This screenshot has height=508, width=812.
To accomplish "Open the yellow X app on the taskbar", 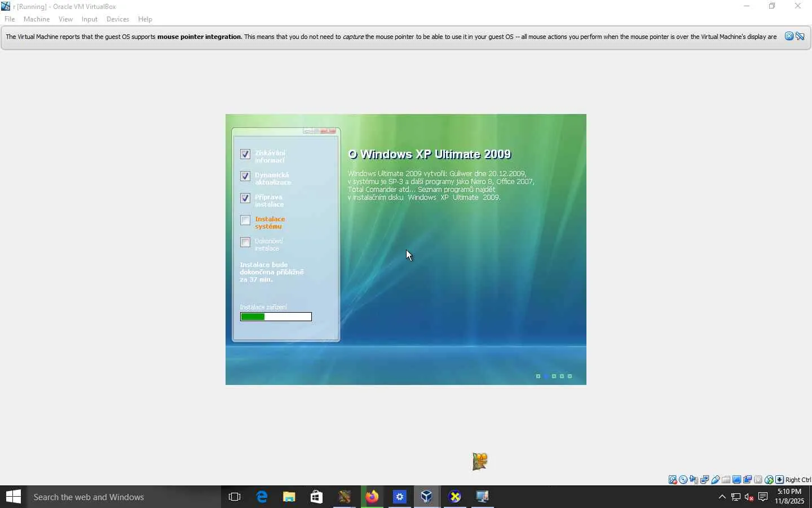I will 455,497.
